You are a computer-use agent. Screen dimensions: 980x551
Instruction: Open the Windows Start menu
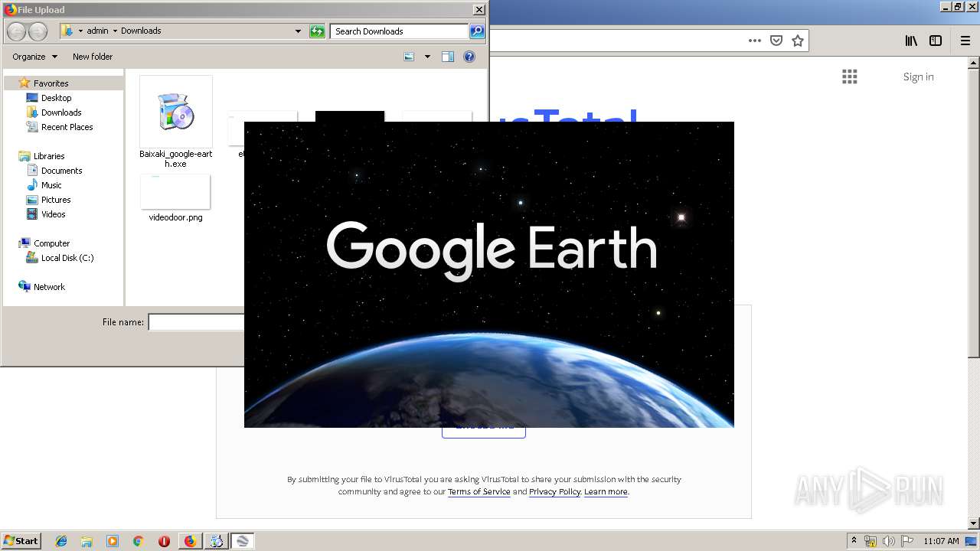[x=21, y=541]
